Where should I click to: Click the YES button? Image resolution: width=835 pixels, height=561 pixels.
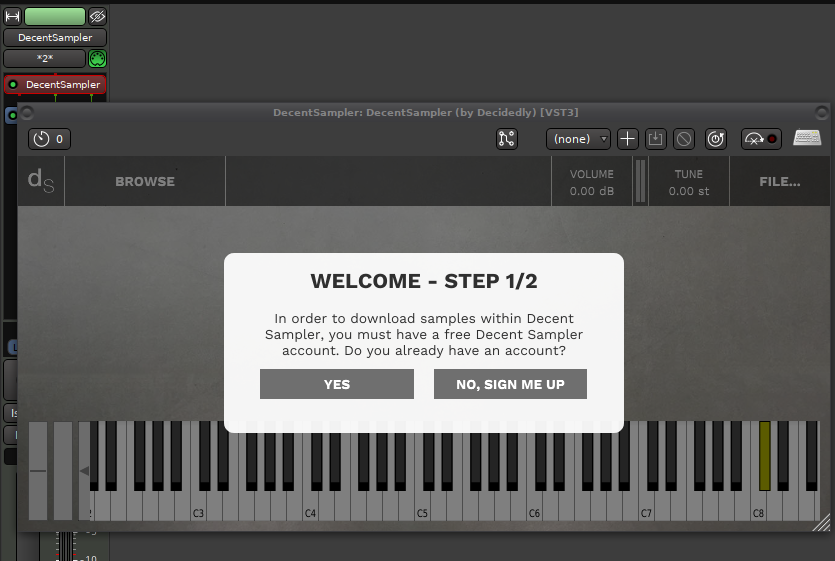336,384
